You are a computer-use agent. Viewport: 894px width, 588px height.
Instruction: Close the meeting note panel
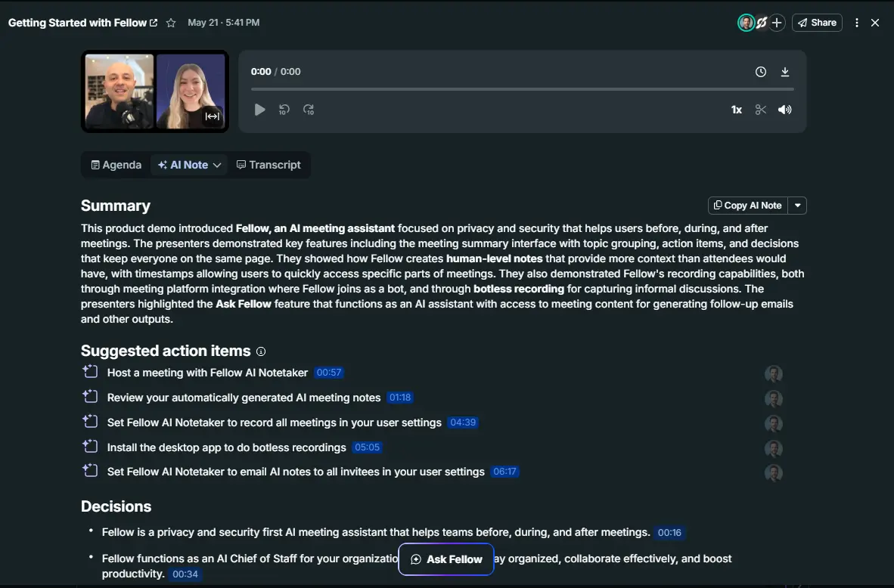874,23
